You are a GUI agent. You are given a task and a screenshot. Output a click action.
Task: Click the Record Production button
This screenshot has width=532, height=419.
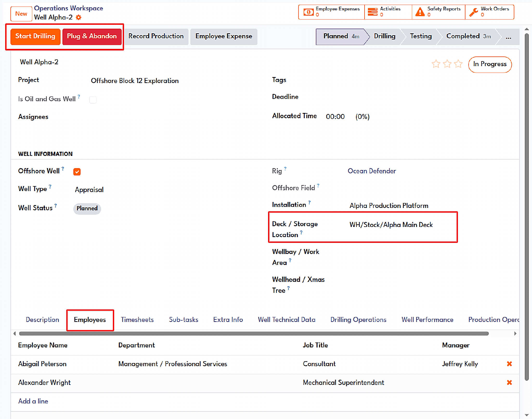pos(156,36)
